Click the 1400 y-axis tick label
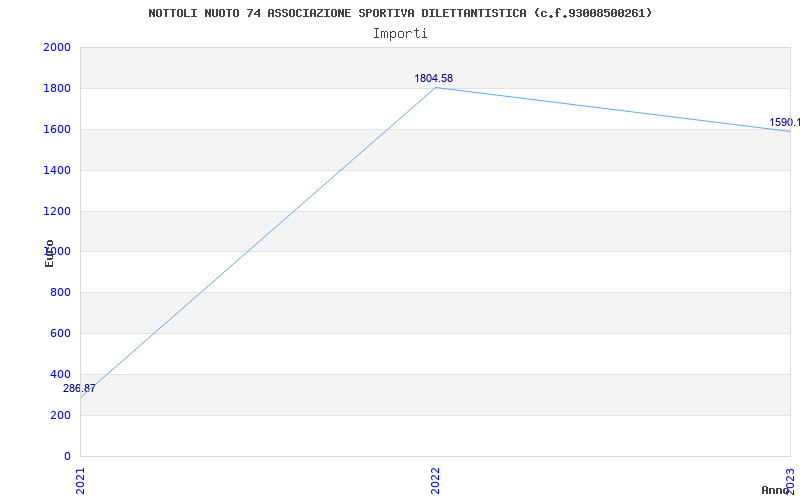Viewport: 800px width, 500px height. [x=57, y=170]
